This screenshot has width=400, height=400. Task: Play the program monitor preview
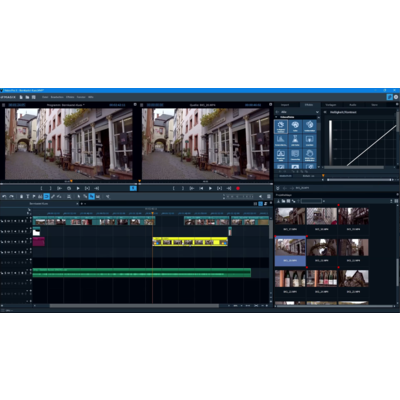click(78, 188)
